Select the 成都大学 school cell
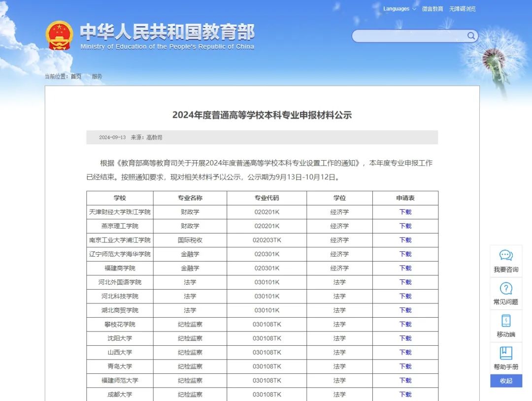532x401 pixels. coord(120,395)
